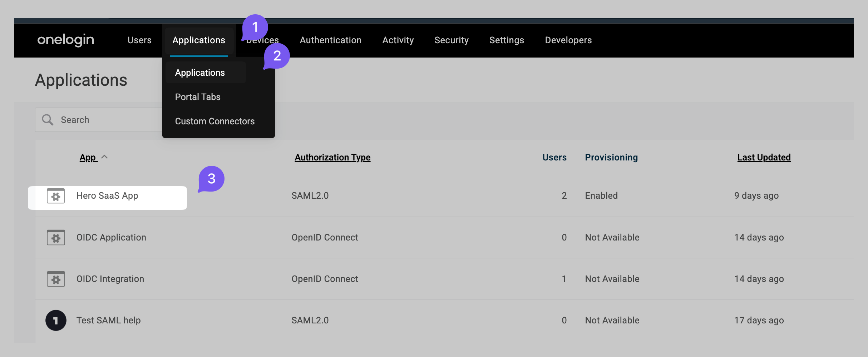Click the Test SAML help app icon
The image size is (868, 357).
(56, 320)
